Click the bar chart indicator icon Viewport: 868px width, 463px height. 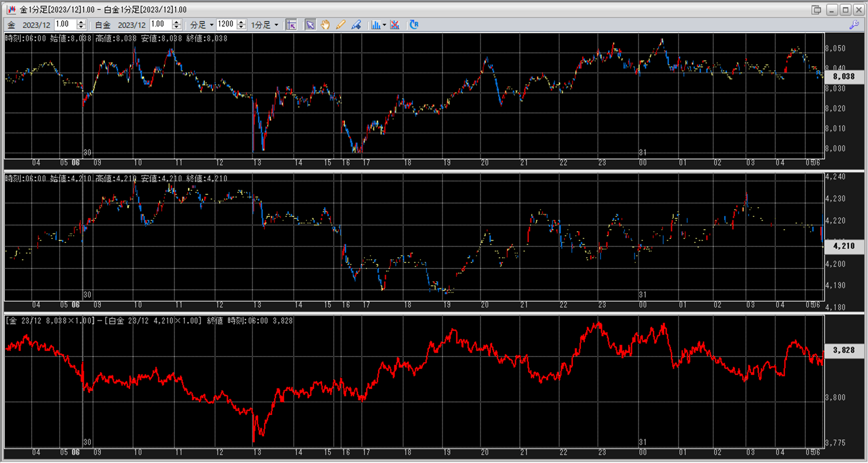point(375,25)
